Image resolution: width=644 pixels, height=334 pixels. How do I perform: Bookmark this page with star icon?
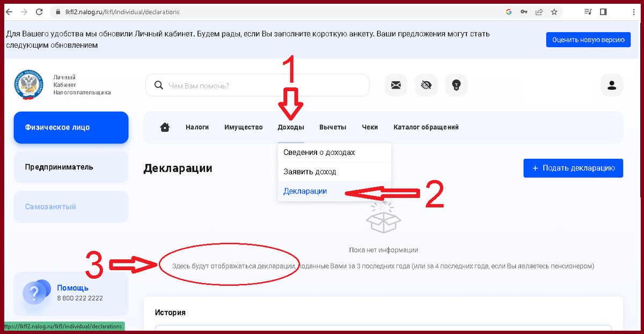(554, 12)
